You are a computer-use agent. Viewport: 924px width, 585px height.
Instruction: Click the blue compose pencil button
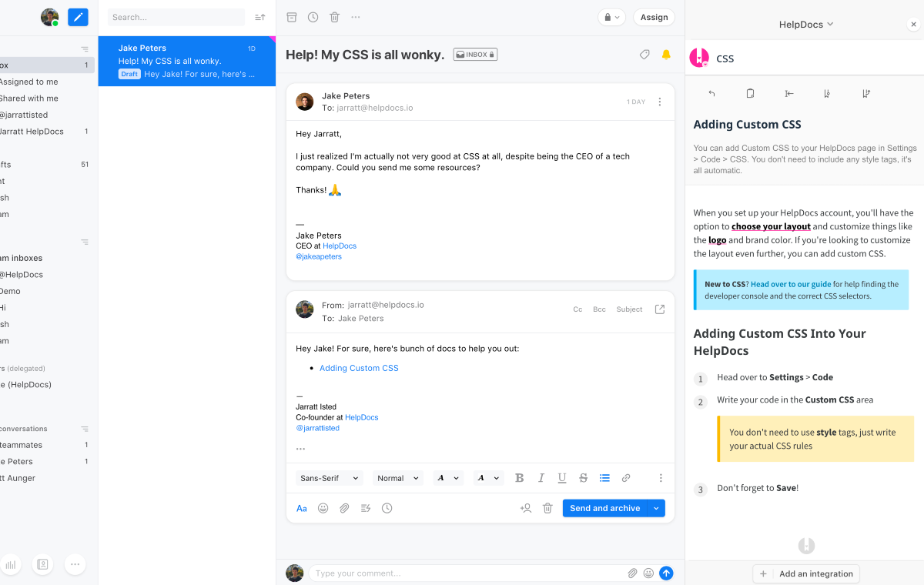[x=78, y=17]
